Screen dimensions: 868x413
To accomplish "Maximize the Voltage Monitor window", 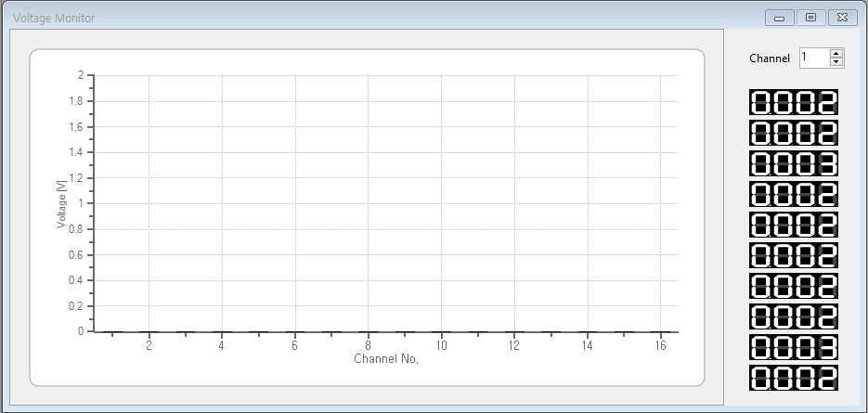I will 811,18.
